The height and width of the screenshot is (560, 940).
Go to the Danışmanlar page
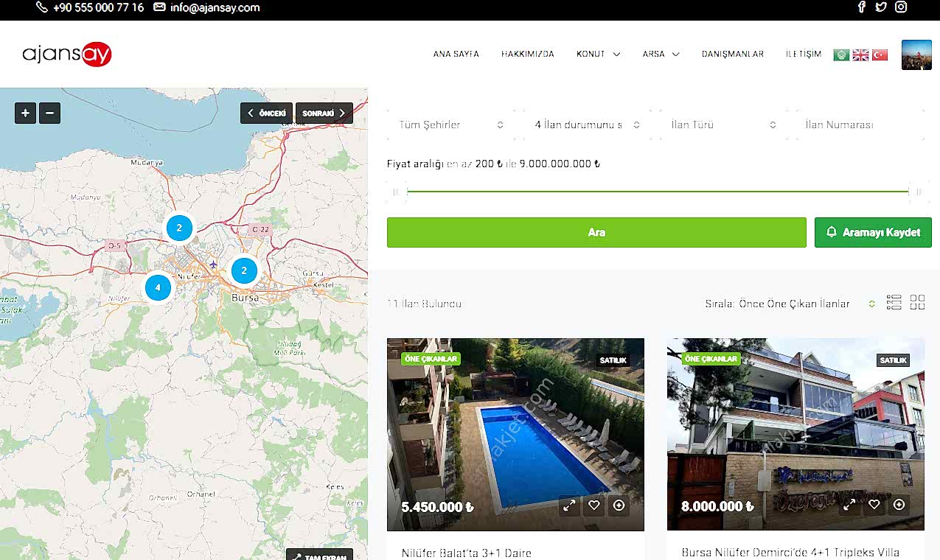coord(732,54)
